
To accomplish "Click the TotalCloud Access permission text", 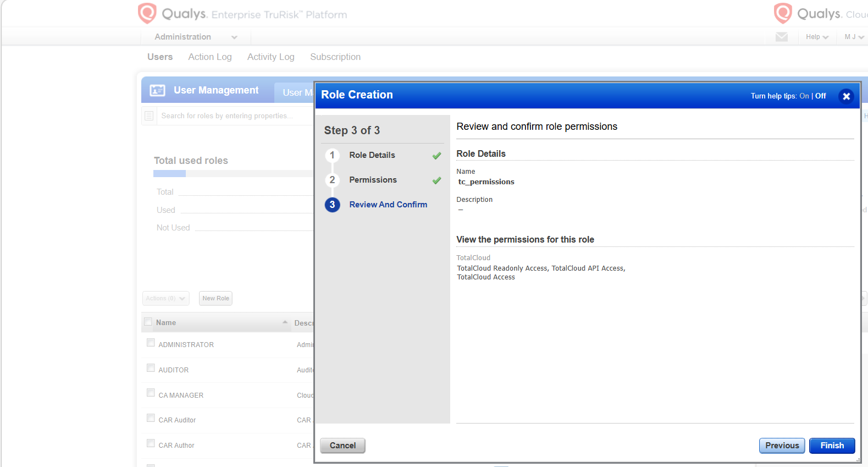I will [486, 277].
